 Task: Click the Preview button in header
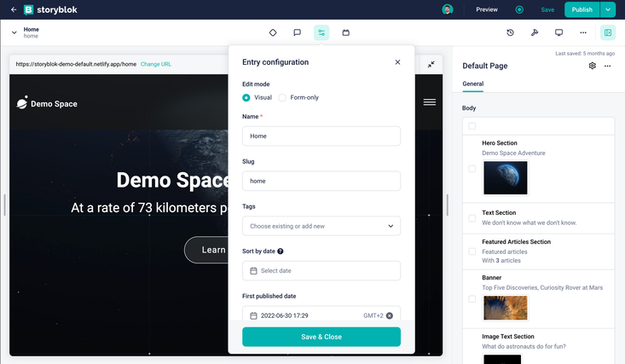[487, 9]
